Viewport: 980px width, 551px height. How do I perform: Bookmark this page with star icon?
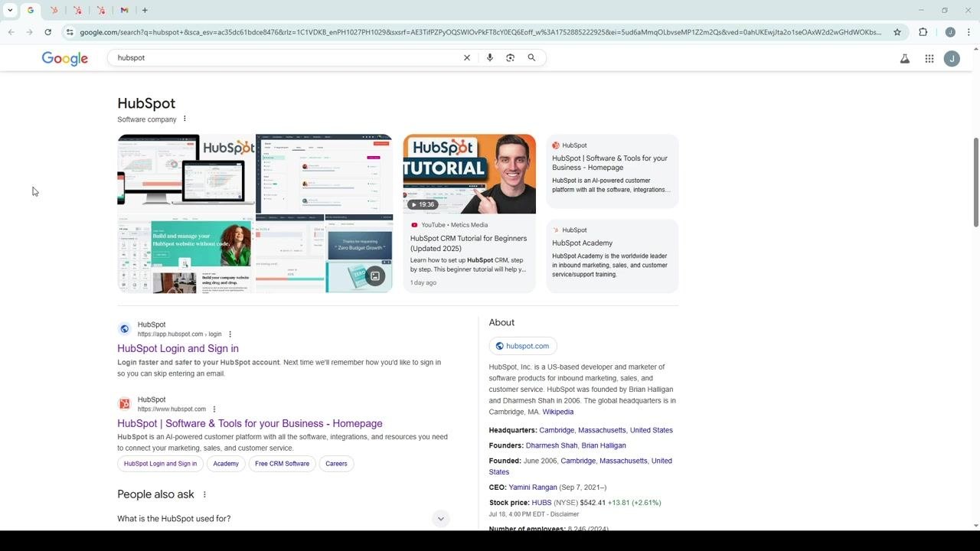[897, 32]
